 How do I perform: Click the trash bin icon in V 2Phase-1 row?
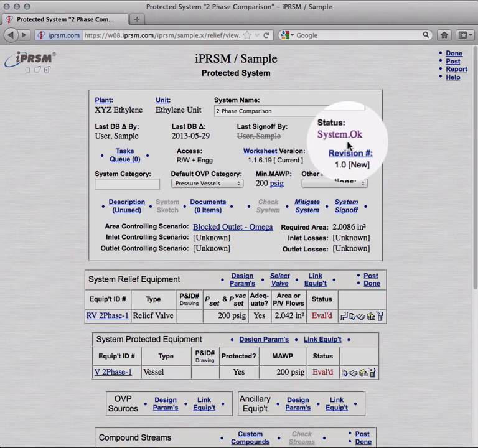(x=373, y=373)
